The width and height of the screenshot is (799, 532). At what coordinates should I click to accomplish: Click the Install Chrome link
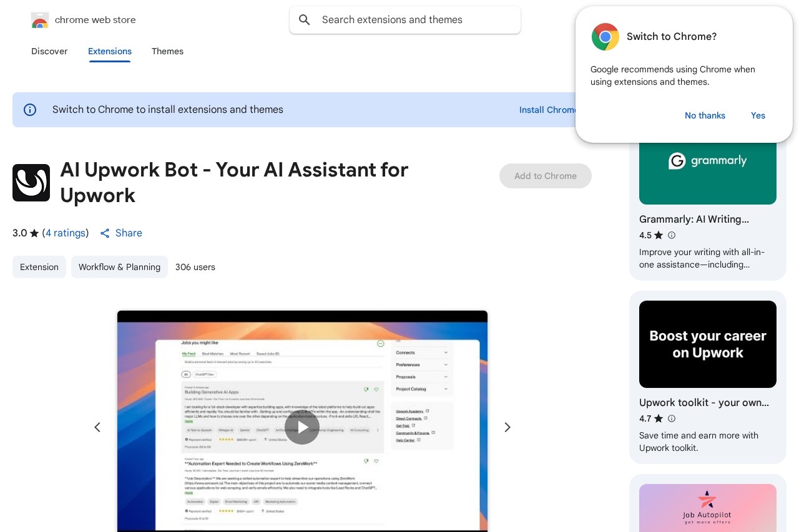[548, 110]
